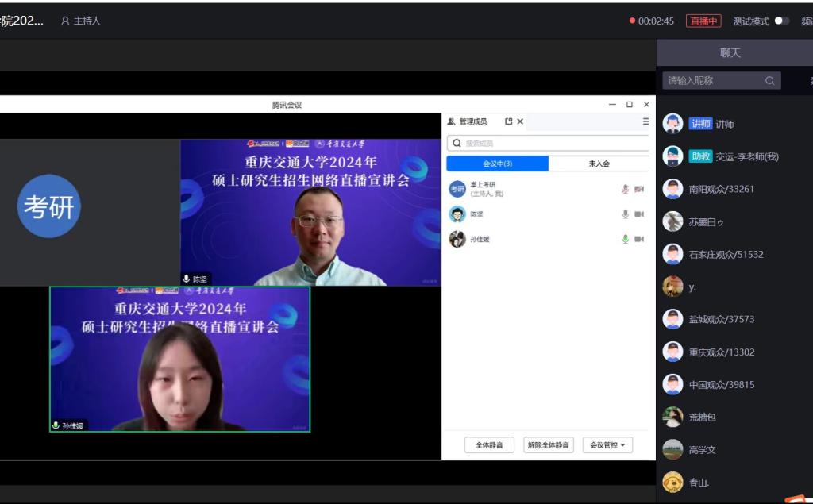Click the 搜索成员 search field

tap(548, 143)
